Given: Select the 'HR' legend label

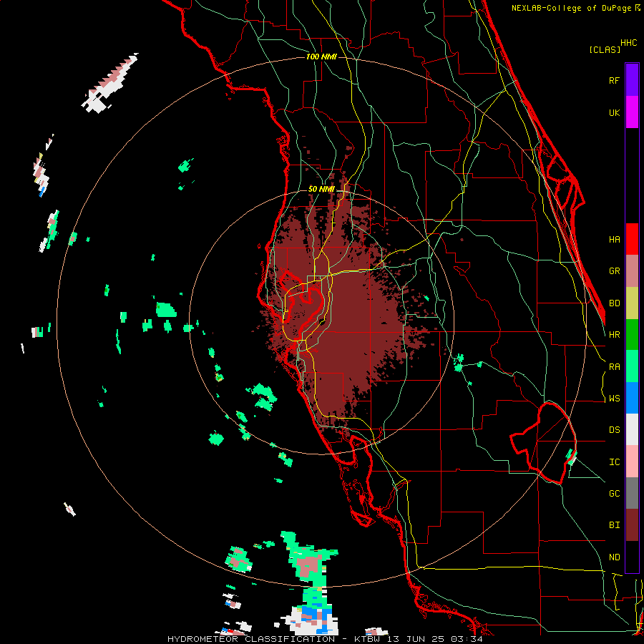Looking at the screenshot, I should click(x=614, y=335).
